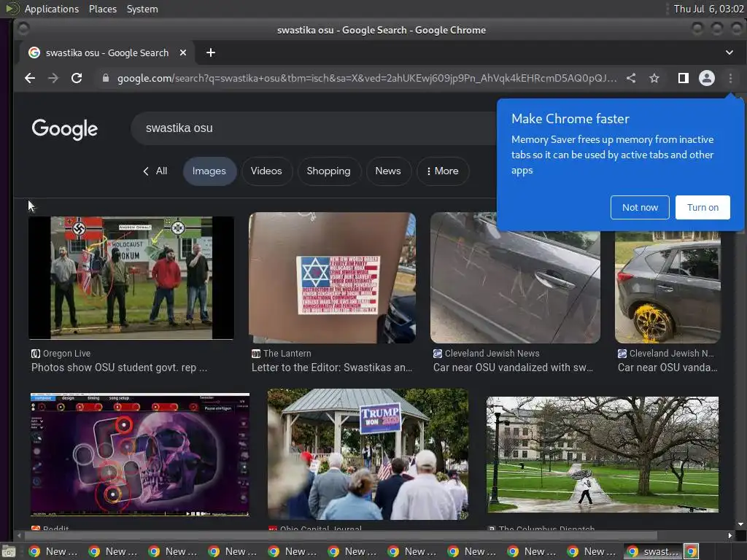This screenshot has width=747, height=560.
Task: Open the Applications menu
Action: 52,9
